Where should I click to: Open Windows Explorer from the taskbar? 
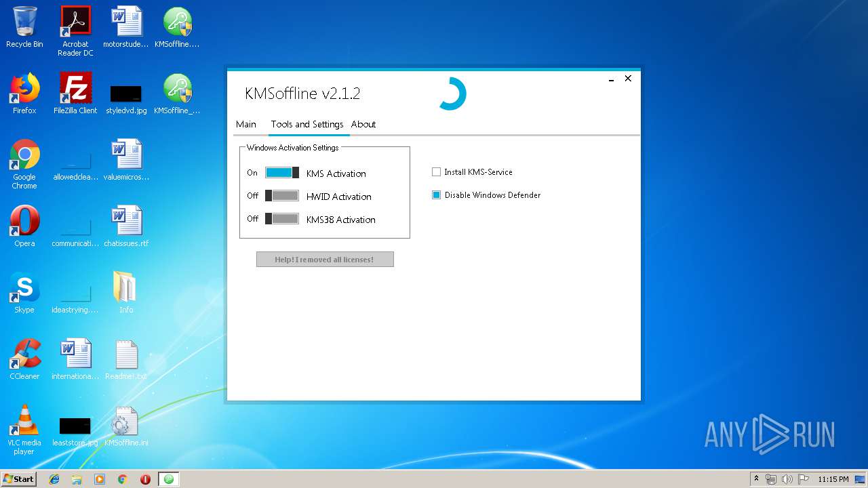77,479
